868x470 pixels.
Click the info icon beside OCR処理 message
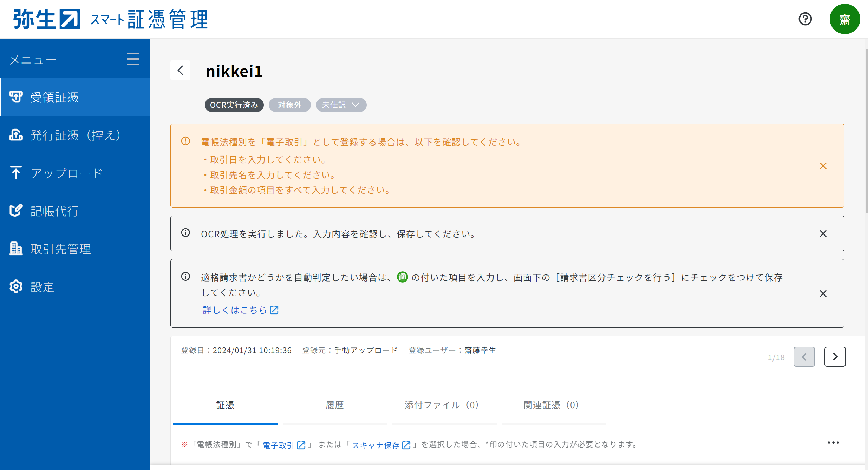185,233
